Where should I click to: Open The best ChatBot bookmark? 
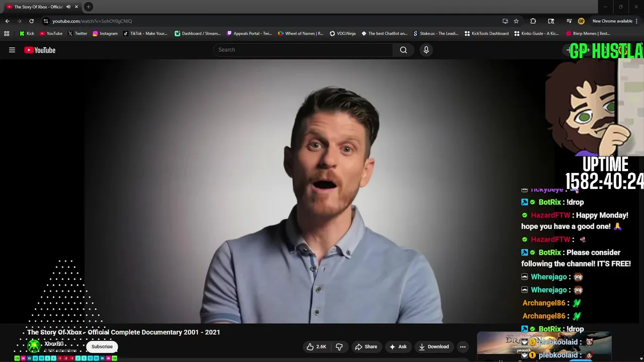[384, 33]
